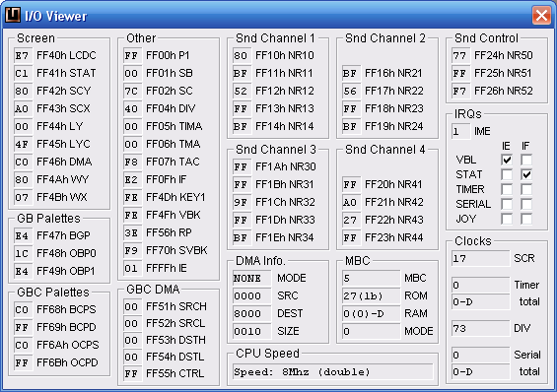Viewport: 557px width, 392px height.
Task: Click the FF6Bh OCPD value field
Action: click(23, 362)
